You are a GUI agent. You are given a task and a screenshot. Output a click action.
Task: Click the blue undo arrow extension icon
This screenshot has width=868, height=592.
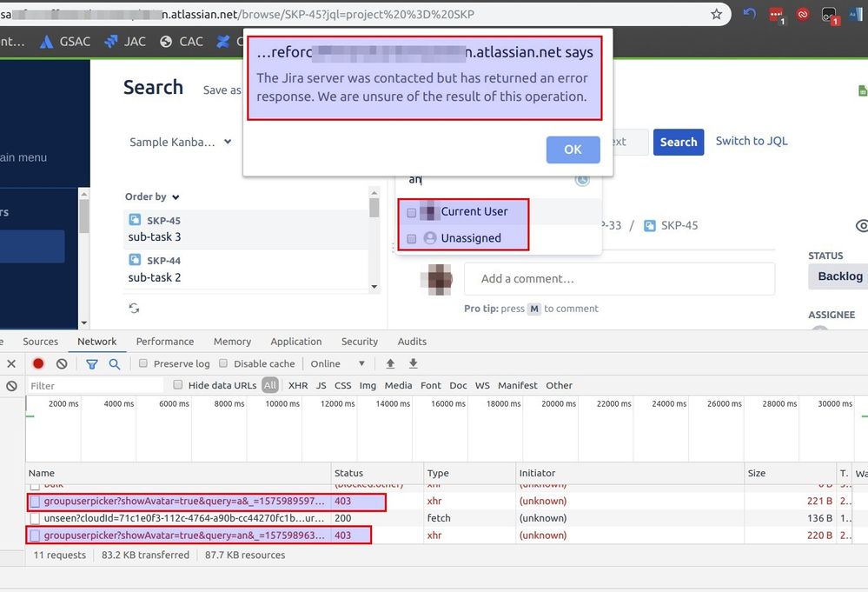click(x=750, y=14)
